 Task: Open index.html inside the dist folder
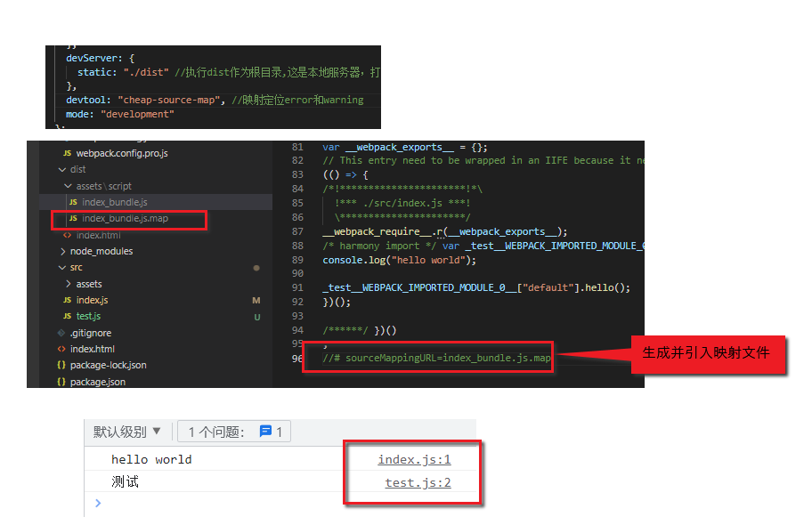[x=99, y=235]
